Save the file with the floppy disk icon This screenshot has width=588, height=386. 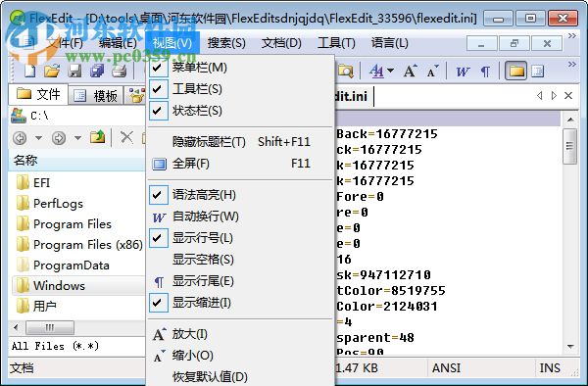pyautogui.click(x=74, y=71)
